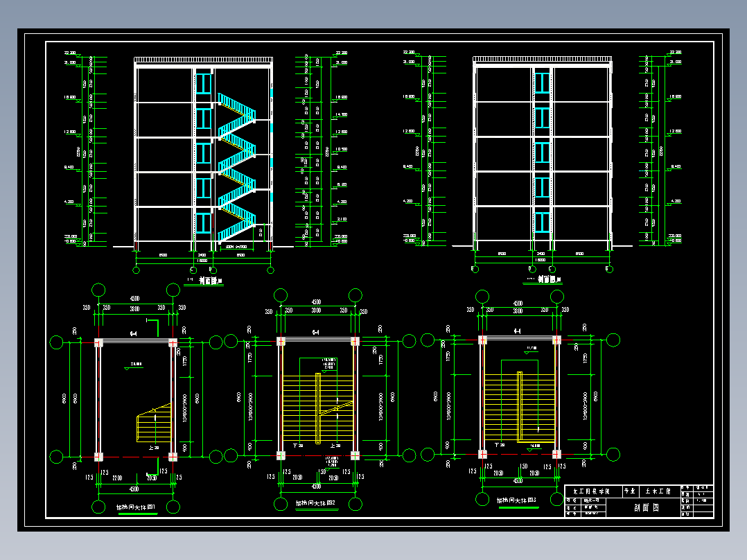Image resolution: width=747 pixels, height=560 pixels.
Task: Select top-floor cyan window in right section
Action: tap(542, 82)
